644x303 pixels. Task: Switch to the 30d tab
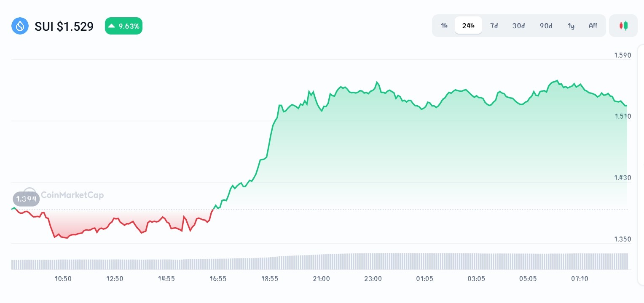coord(518,26)
